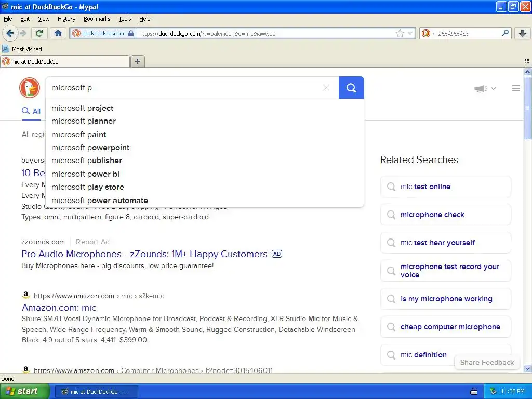Select the mic at DuckDuckGo tab
Viewport: 532px width, 399px height.
[65, 62]
